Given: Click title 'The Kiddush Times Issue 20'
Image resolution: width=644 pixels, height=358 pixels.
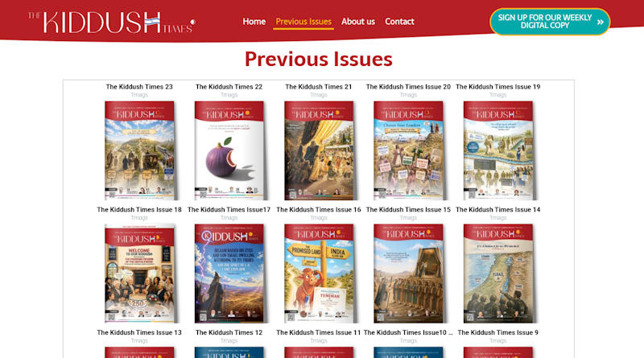Looking at the screenshot, I should [408, 87].
